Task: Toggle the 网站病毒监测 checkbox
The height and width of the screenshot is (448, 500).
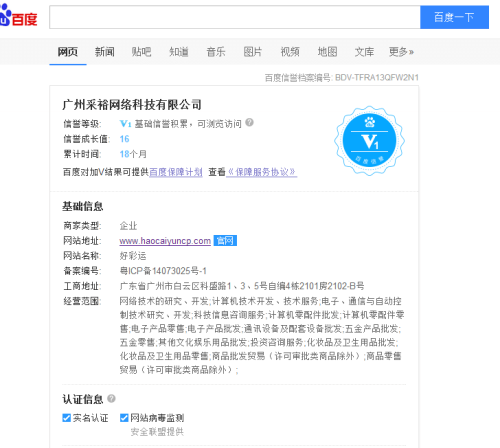Action: tap(124, 418)
